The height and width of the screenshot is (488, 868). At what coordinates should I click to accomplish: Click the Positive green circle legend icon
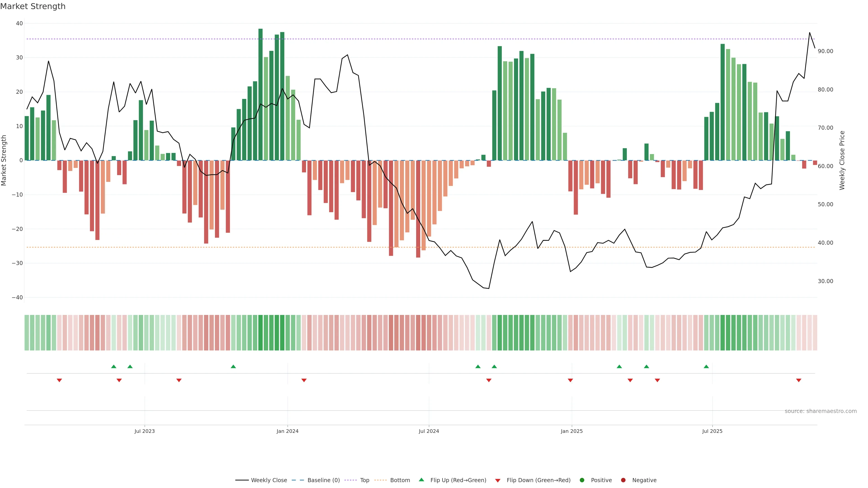pos(582,480)
